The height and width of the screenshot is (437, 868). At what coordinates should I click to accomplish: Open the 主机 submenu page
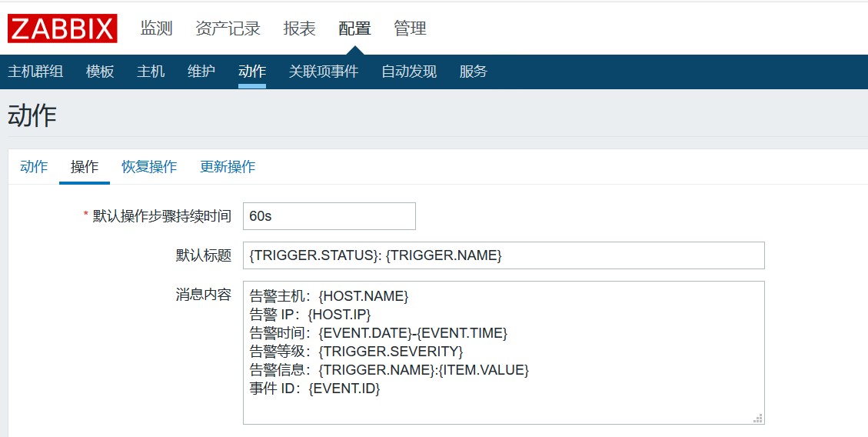tap(151, 72)
